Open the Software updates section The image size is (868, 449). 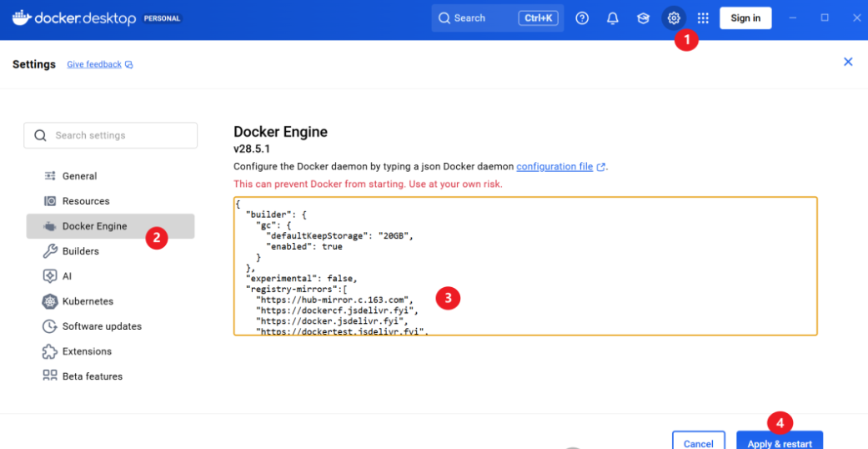point(110,326)
